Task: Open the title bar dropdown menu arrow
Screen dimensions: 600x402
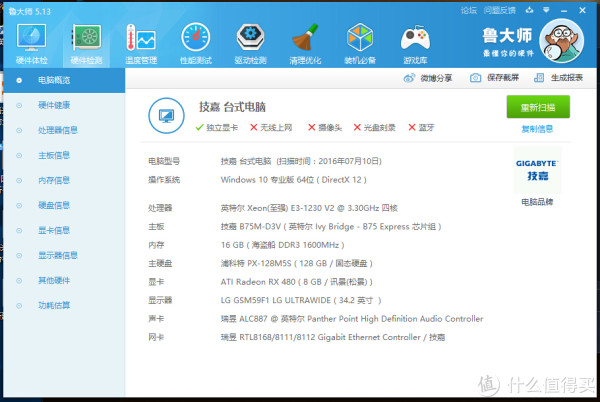Action: tap(546, 10)
